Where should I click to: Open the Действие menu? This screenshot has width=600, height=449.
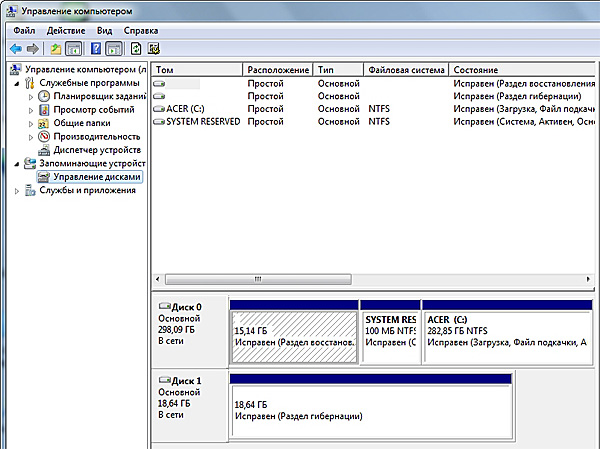click(x=65, y=30)
